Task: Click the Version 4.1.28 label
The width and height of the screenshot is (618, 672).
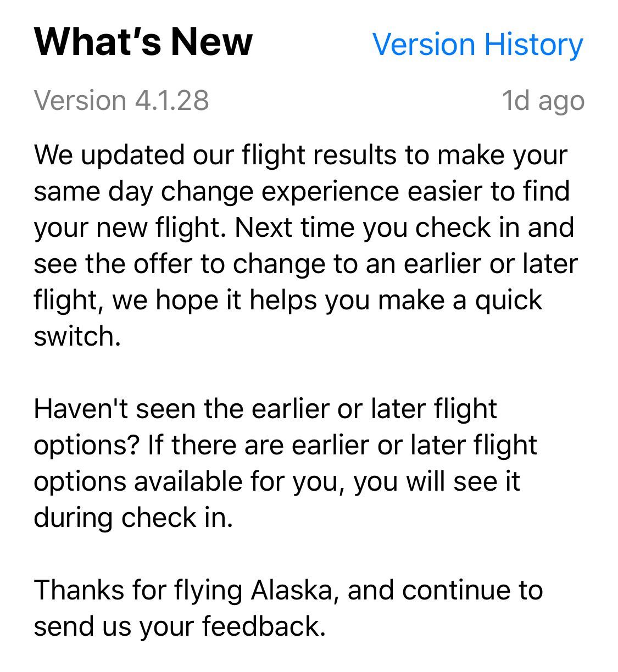Action: tap(121, 101)
